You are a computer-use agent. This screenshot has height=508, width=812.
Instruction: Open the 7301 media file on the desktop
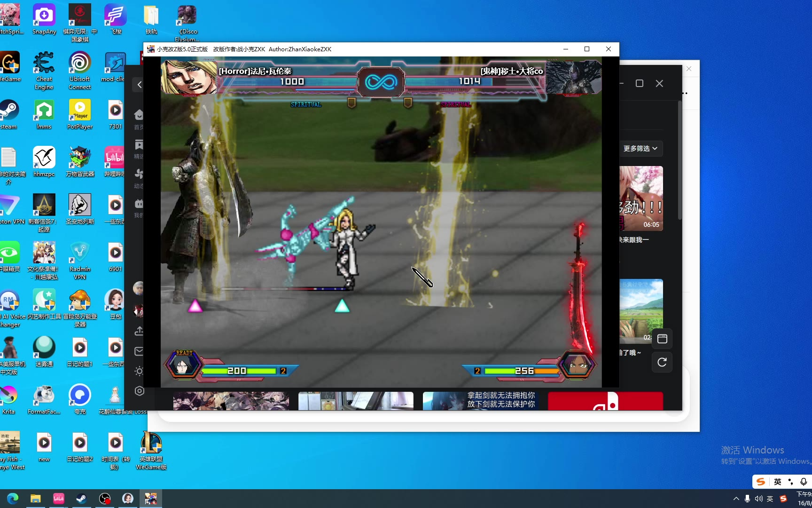pyautogui.click(x=116, y=114)
